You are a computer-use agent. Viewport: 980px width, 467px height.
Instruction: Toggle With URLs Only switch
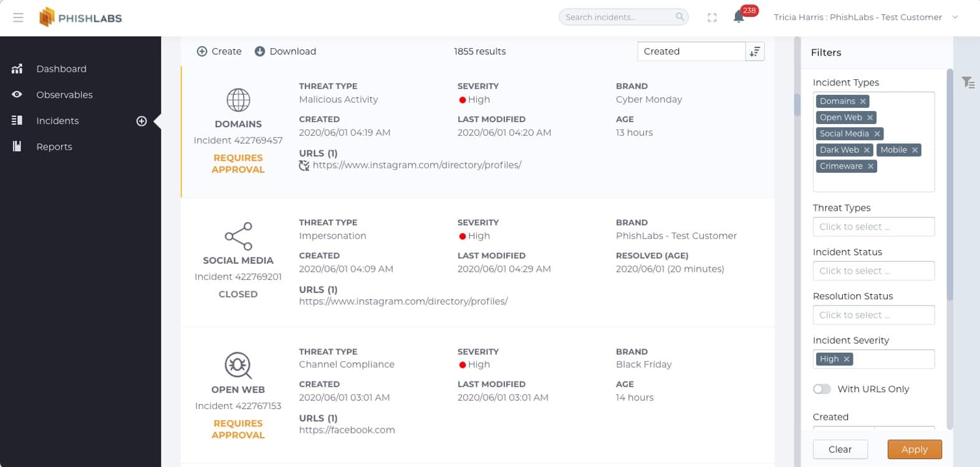point(822,389)
